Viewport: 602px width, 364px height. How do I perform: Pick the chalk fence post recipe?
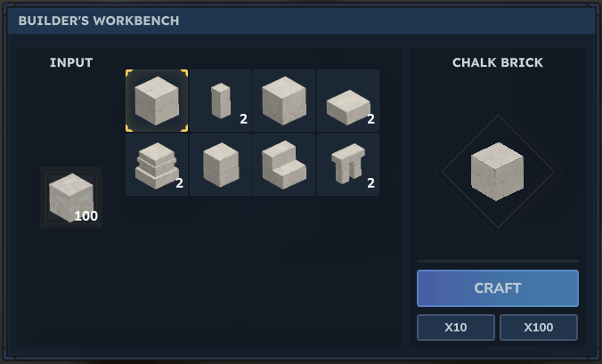click(x=347, y=165)
